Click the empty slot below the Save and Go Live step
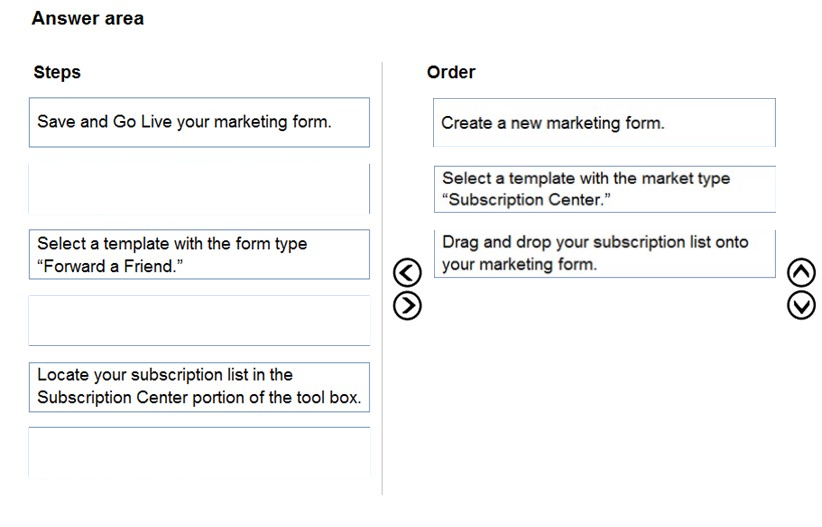Viewport: 822px width, 527px height. click(199, 189)
